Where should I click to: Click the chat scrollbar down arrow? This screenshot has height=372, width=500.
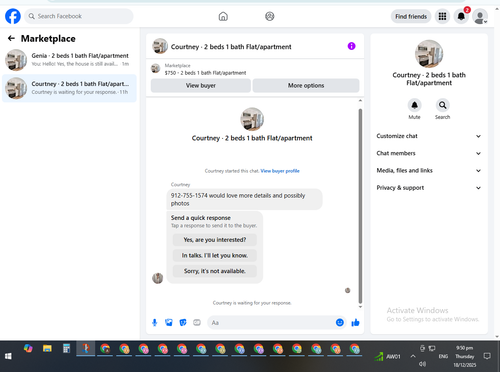(x=360, y=307)
